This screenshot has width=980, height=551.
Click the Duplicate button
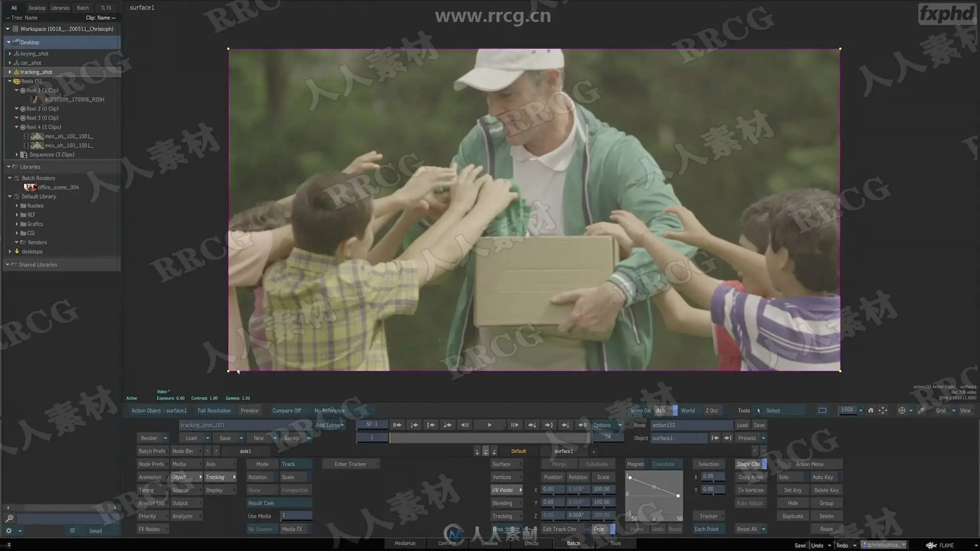(793, 516)
